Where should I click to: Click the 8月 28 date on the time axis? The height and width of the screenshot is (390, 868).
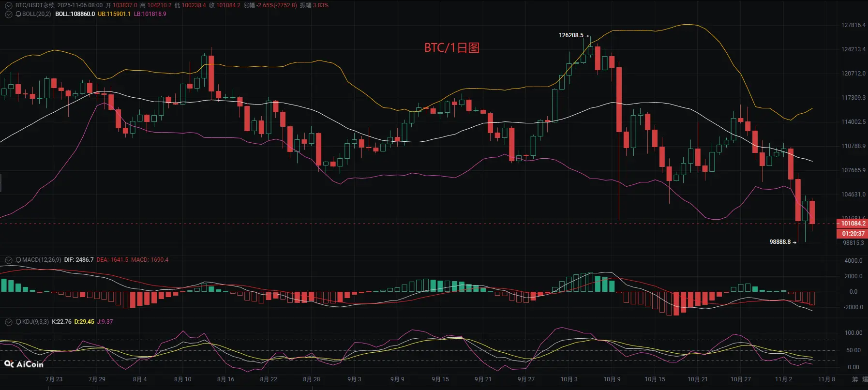312,379
